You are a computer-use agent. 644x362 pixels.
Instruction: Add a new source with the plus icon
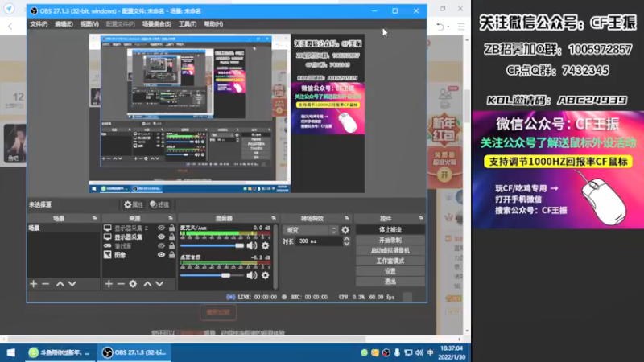point(109,284)
